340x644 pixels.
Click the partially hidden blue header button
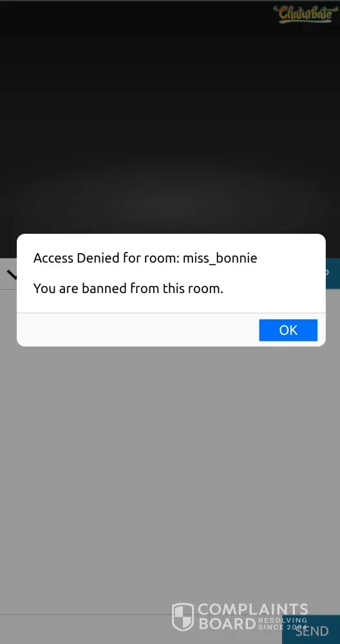tap(333, 272)
